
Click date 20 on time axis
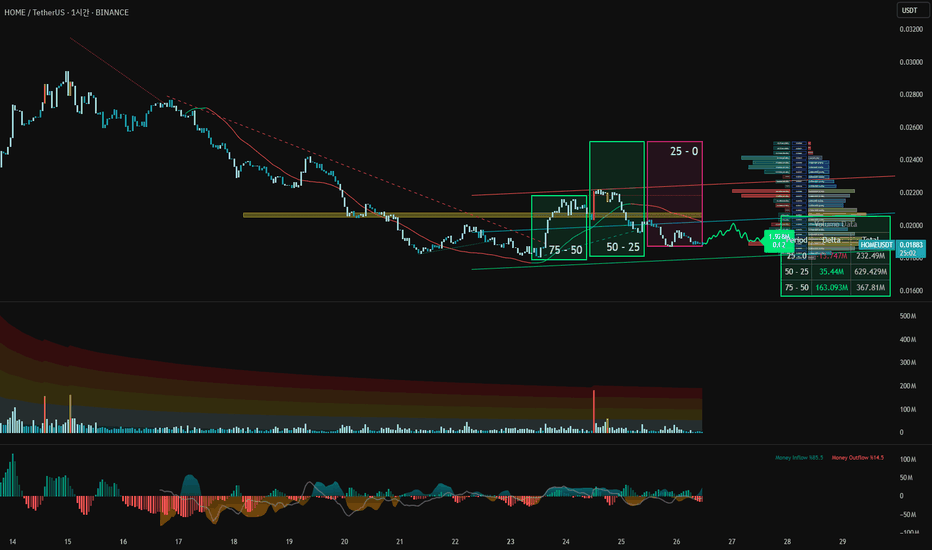click(x=344, y=542)
